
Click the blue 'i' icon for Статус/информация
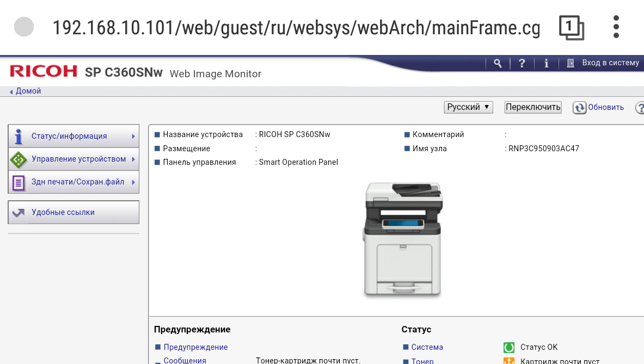[x=18, y=136]
